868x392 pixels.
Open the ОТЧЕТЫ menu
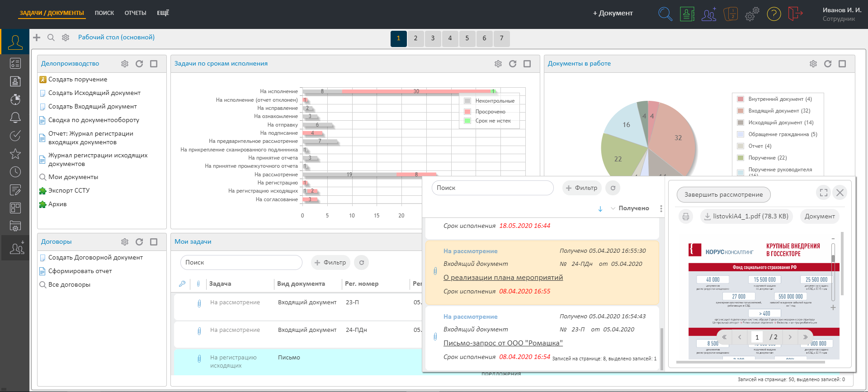(x=135, y=13)
